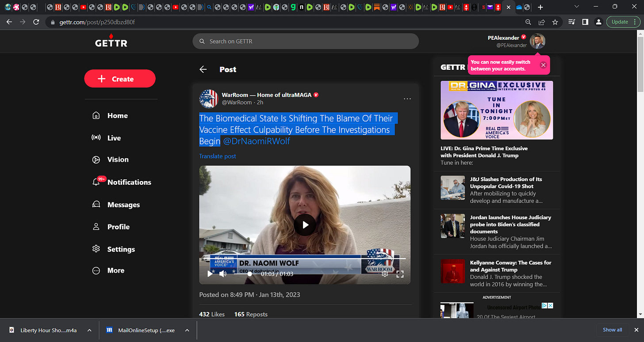The width and height of the screenshot is (644, 342).
Task: View the 165 Reposts list
Action: point(251,314)
